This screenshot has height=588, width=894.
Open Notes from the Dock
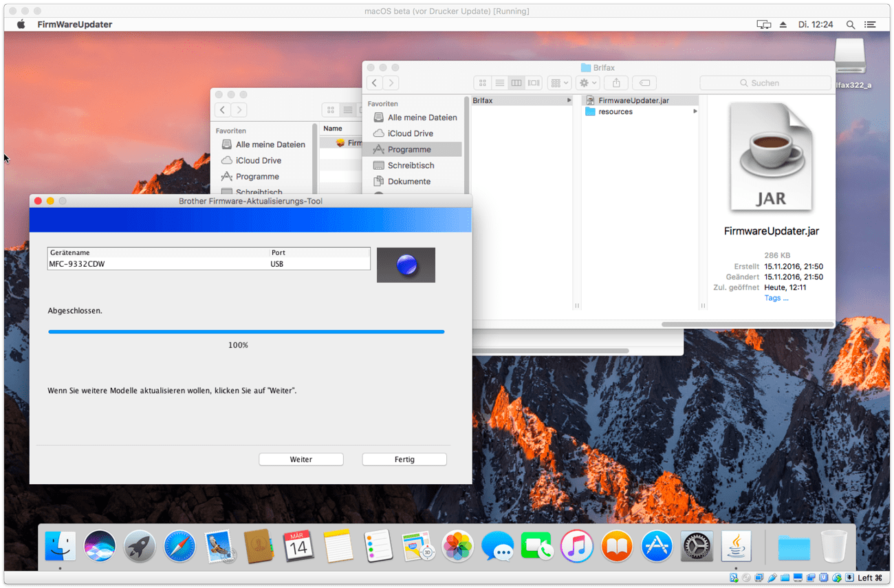(x=338, y=547)
